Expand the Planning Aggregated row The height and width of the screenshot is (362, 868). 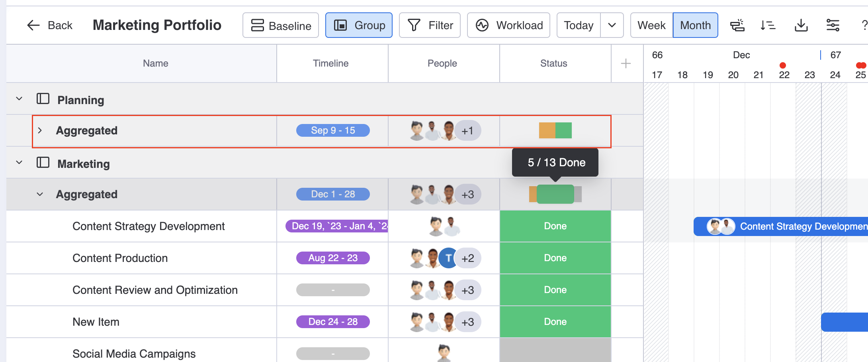[40, 130]
